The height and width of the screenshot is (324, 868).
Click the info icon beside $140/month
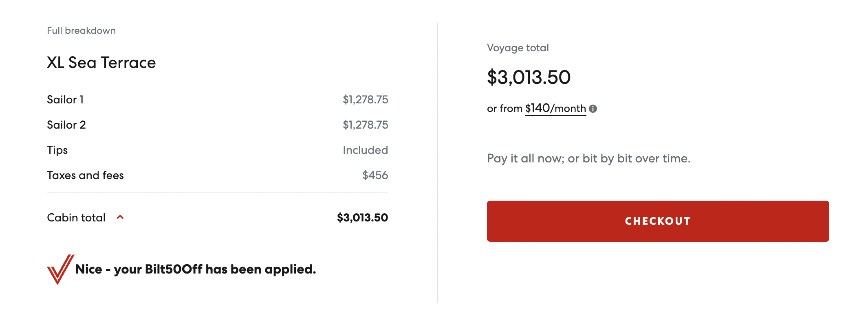point(593,109)
